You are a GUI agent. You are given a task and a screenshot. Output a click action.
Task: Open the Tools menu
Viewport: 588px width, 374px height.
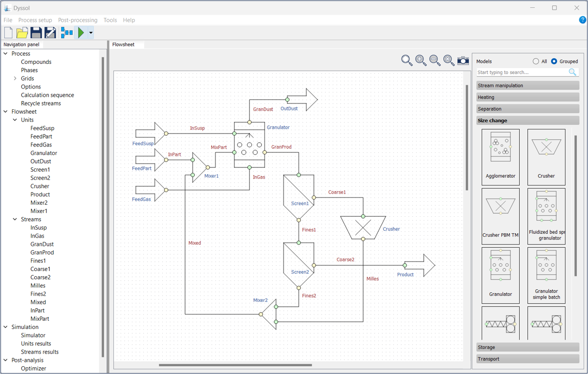110,20
